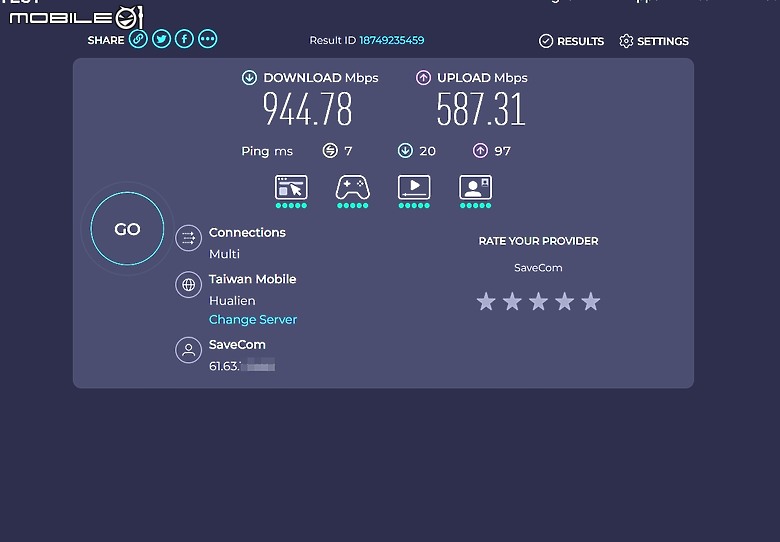Copy the share link icon

click(138, 39)
